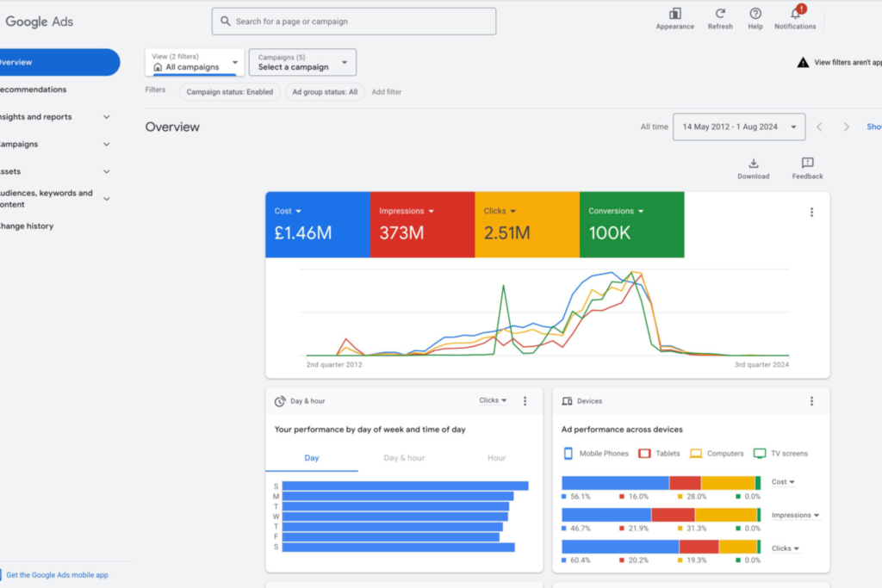This screenshot has height=588, width=882.
Task: Open the Devices card three-dot menu
Action: coord(811,401)
